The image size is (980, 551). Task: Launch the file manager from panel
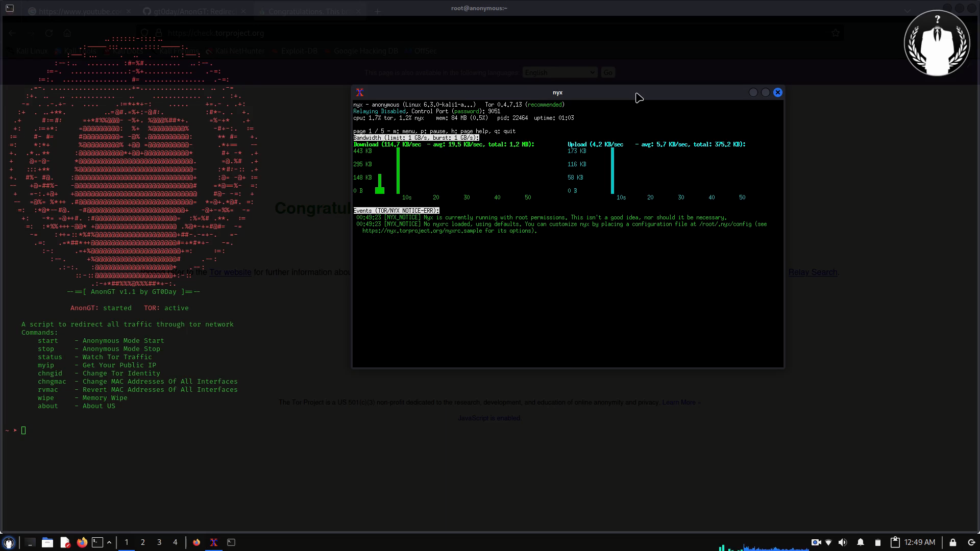(47, 542)
